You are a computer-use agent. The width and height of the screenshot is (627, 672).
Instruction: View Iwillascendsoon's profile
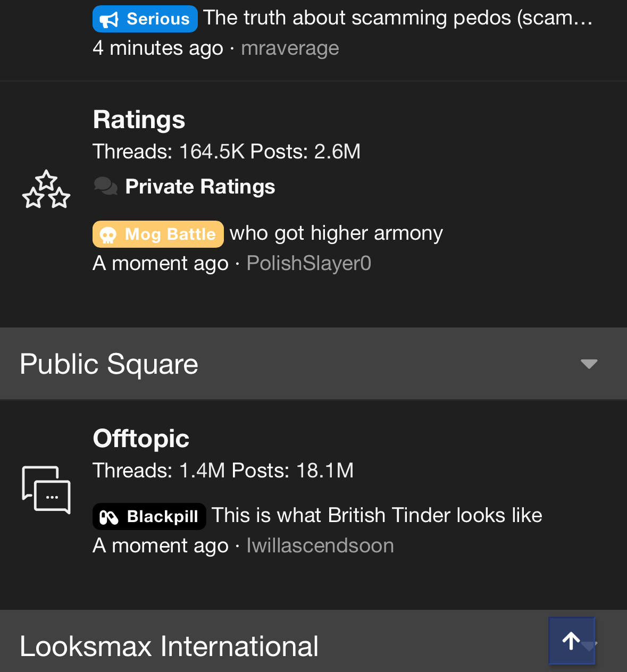coord(320,545)
